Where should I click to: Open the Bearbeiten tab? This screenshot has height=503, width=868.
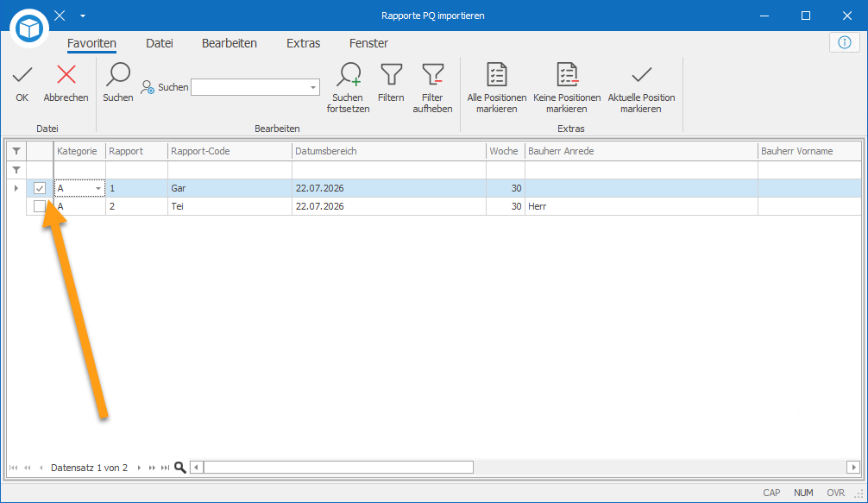click(x=230, y=43)
